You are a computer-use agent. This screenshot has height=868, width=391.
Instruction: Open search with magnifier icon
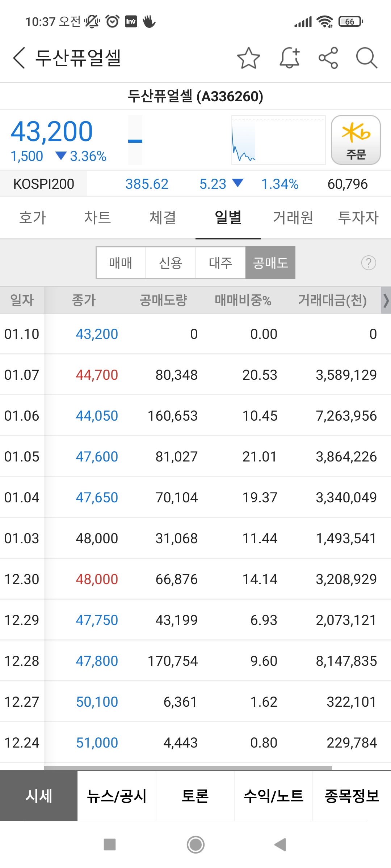pyautogui.click(x=367, y=58)
